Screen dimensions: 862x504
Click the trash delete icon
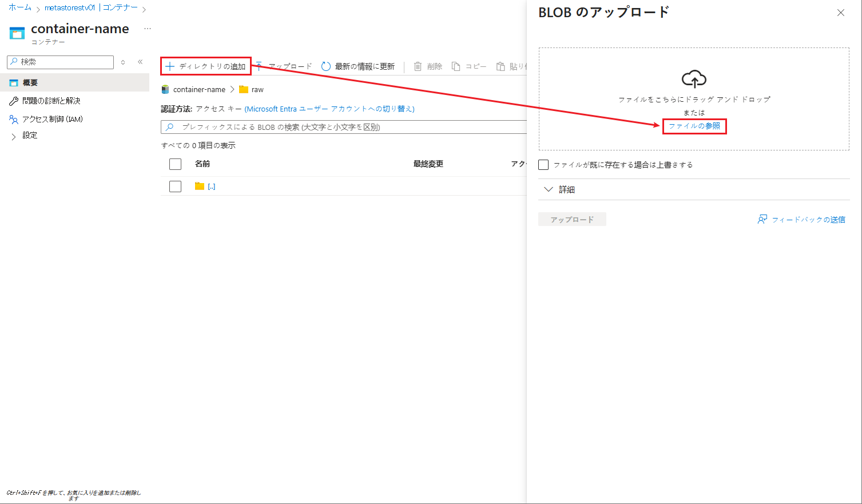pyautogui.click(x=418, y=66)
